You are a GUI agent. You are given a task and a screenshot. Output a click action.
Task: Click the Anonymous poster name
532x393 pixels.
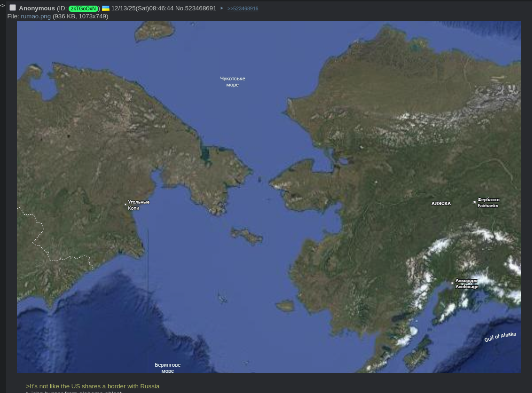[x=37, y=8]
